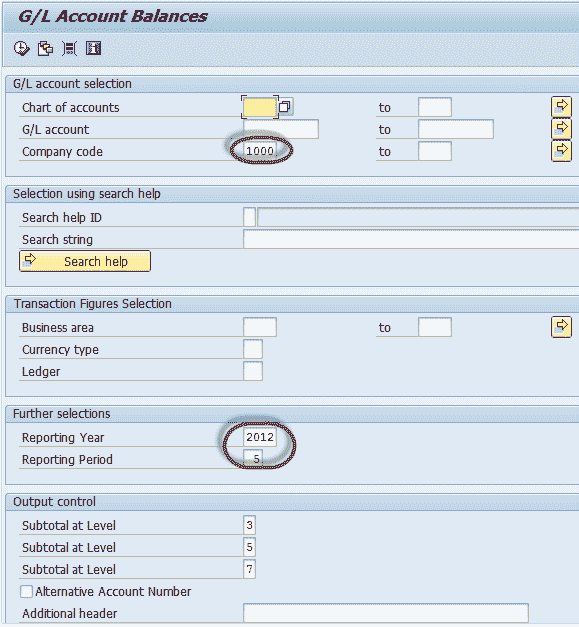Click the Ledger input field

253,371
